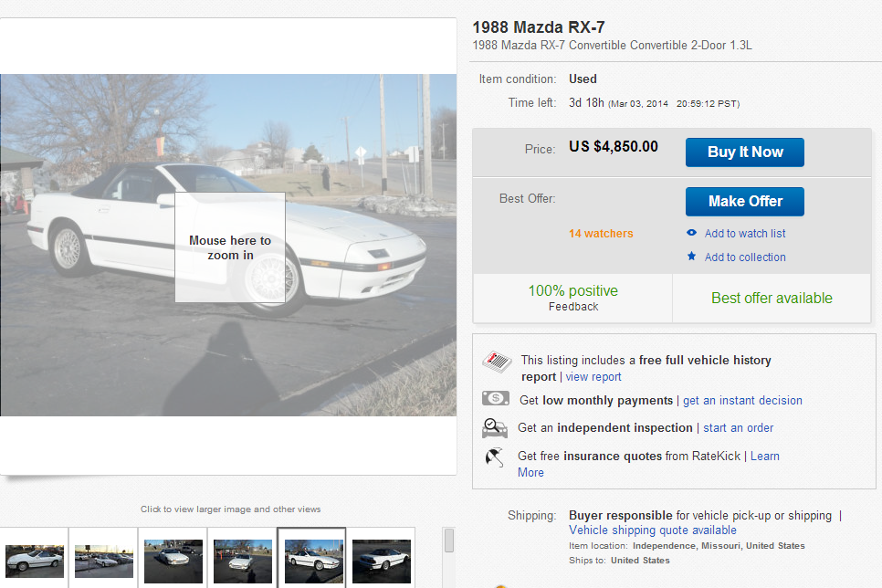Screen dimensions: 882x588
Task: Click the star icon beside Add to collection
Action: point(691,256)
